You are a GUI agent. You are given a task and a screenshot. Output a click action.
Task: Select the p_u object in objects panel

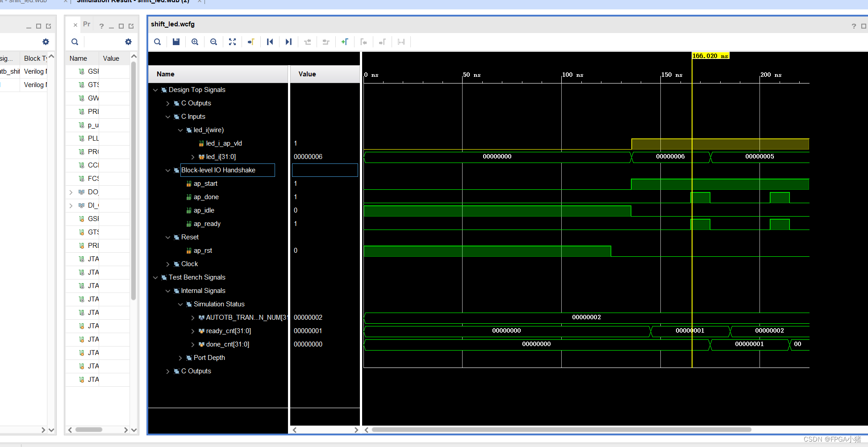coord(93,125)
